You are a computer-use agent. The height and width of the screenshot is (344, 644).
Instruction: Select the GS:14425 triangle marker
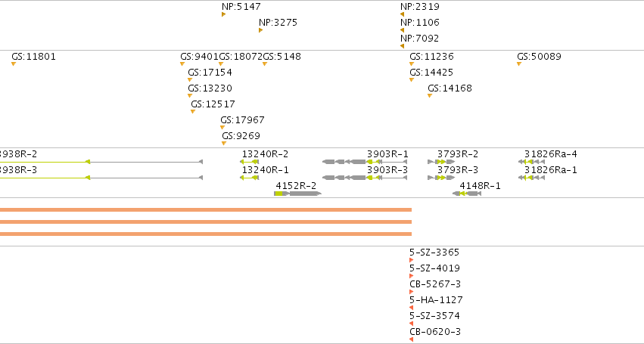point(412,80)
